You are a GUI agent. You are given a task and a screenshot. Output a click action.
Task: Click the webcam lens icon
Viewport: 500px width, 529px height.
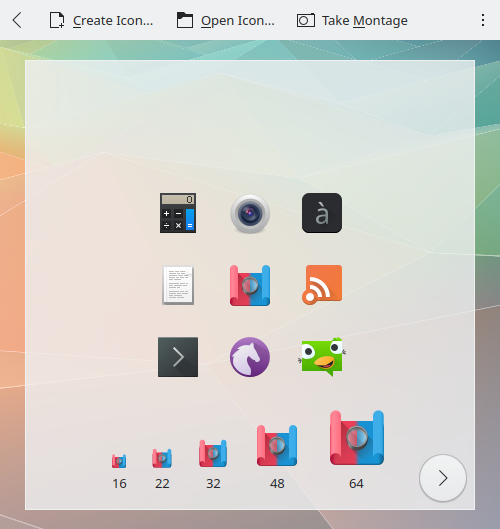click(250, 214)
